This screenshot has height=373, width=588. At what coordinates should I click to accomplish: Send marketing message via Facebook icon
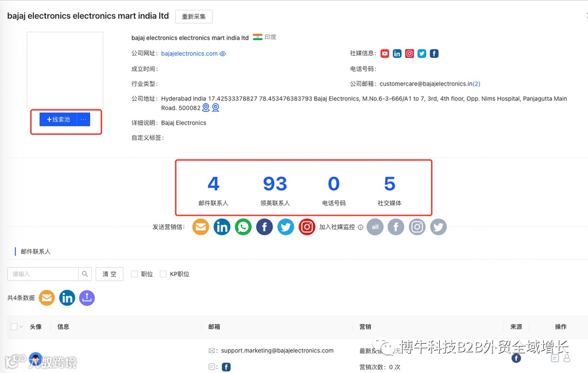coord(264,227)
